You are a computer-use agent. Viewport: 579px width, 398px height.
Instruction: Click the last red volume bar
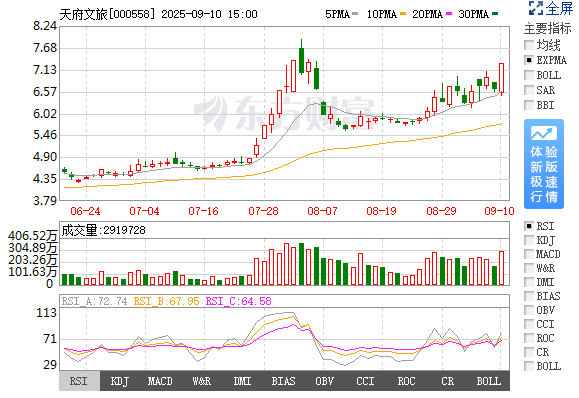coord(501,268)
